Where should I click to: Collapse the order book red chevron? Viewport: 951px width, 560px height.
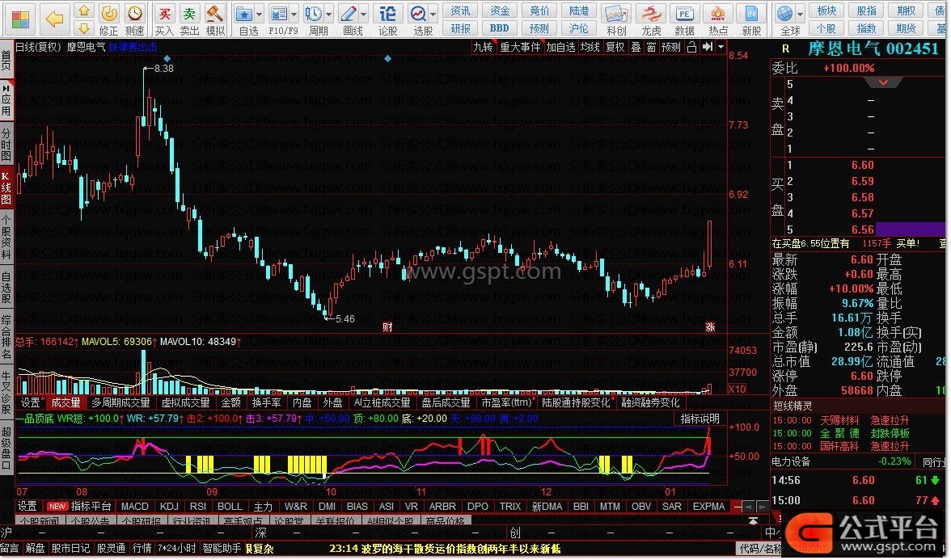coord(883,82)
